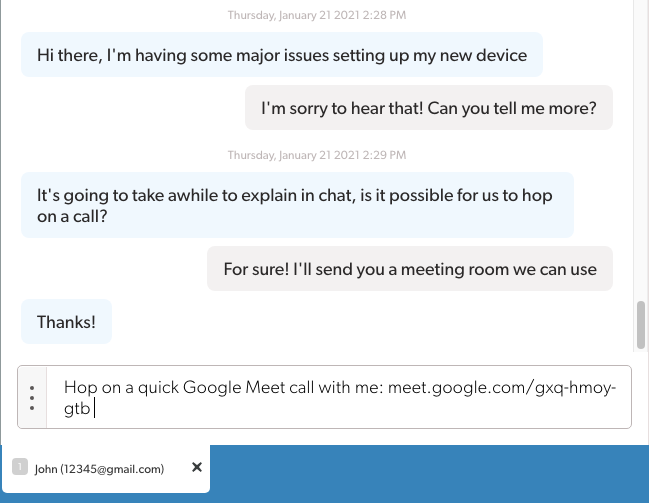Click the "Thanks!" message bubble

66,322
